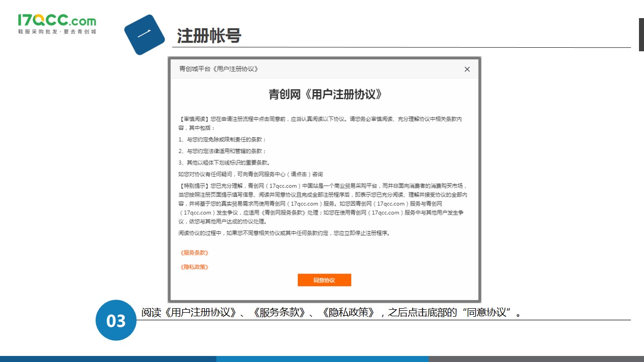Click the dialog title bar text 青创城平台《用户注册协议》
The width and height of the screenshot is (644, 362).
pyautogui.click(x=219, y=69)
